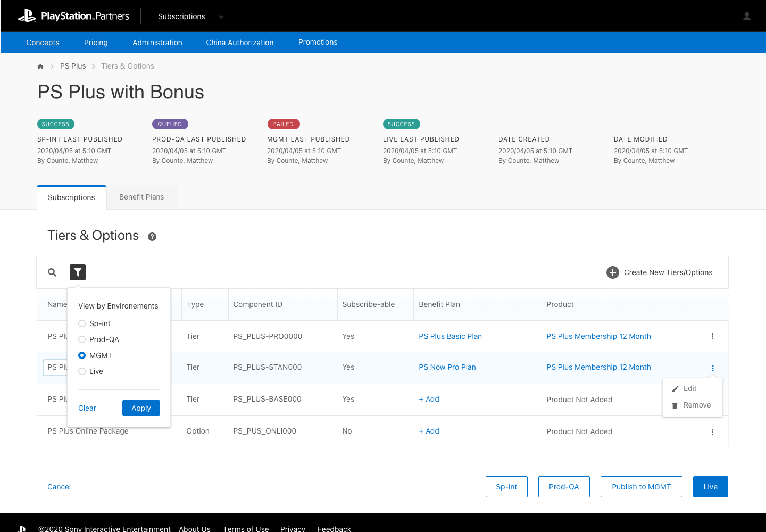Click Publish to MGMT button
The width and height of the screenshot is (766, 532).
[642, 487]
